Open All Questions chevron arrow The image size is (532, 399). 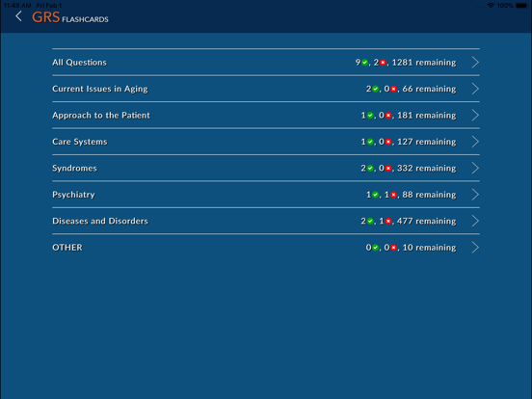tap(475, 62)
